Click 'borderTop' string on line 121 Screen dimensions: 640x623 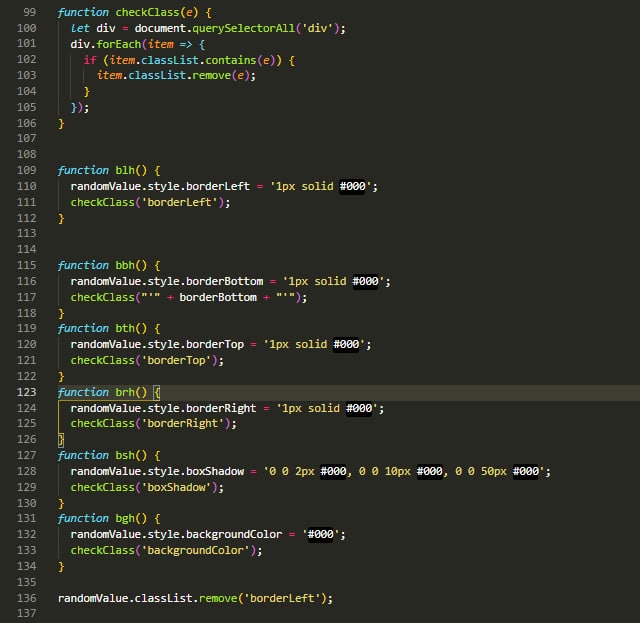[x=176, y=360]
